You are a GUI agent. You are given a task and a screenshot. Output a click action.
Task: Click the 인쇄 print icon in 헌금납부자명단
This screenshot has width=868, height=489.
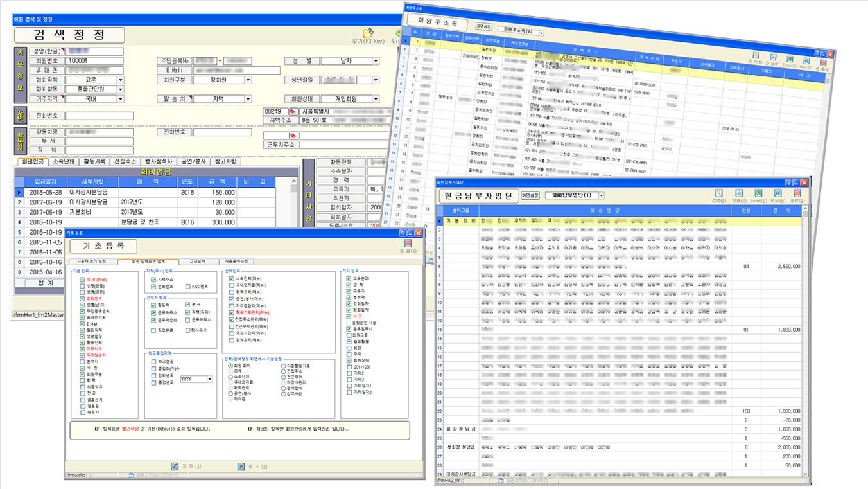click(739, 193)
